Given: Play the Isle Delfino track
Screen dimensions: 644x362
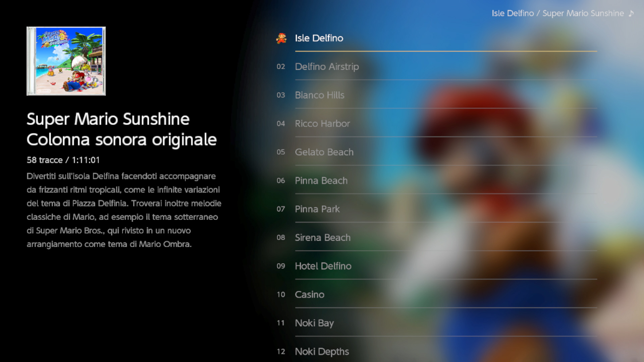Looking at the screenshot, I should 319,38.
